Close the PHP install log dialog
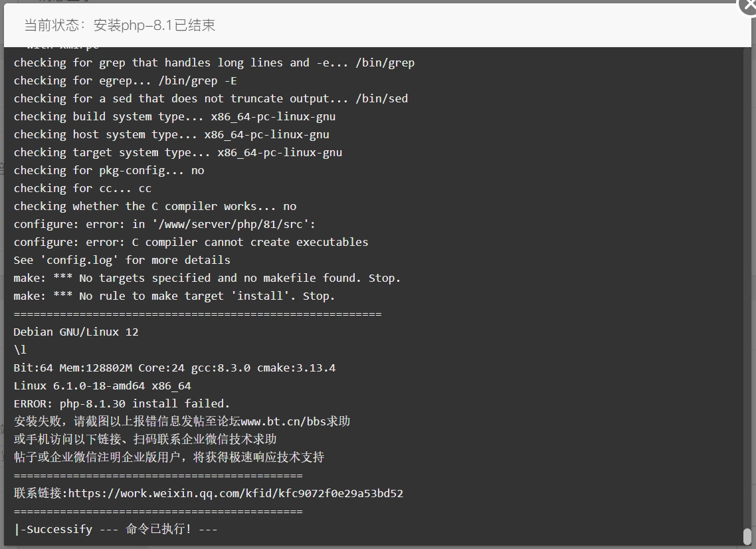756x549 pixels. (x=749, y=5)
